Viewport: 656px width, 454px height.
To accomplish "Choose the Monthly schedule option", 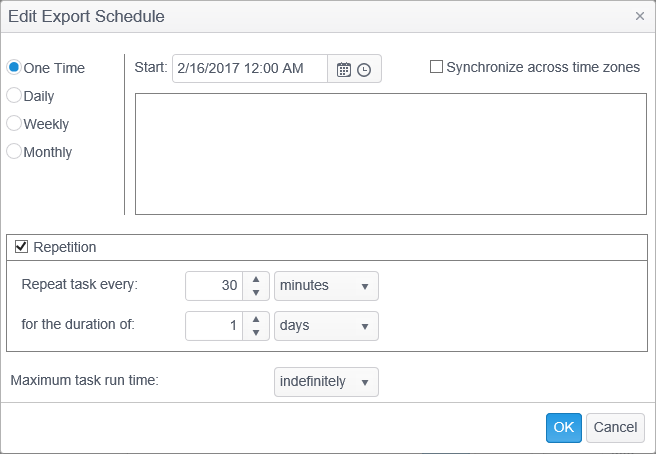I will (x=14, y=152).
